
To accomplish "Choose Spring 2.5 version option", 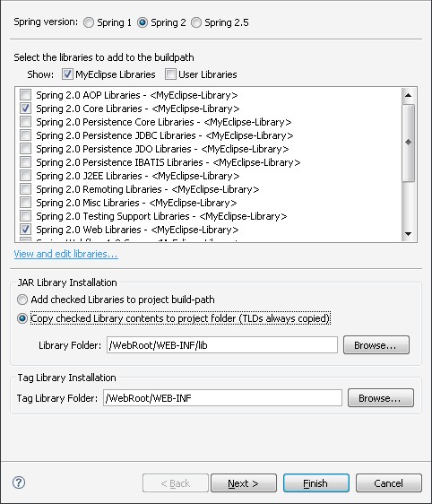I will [x=196, y=22].
